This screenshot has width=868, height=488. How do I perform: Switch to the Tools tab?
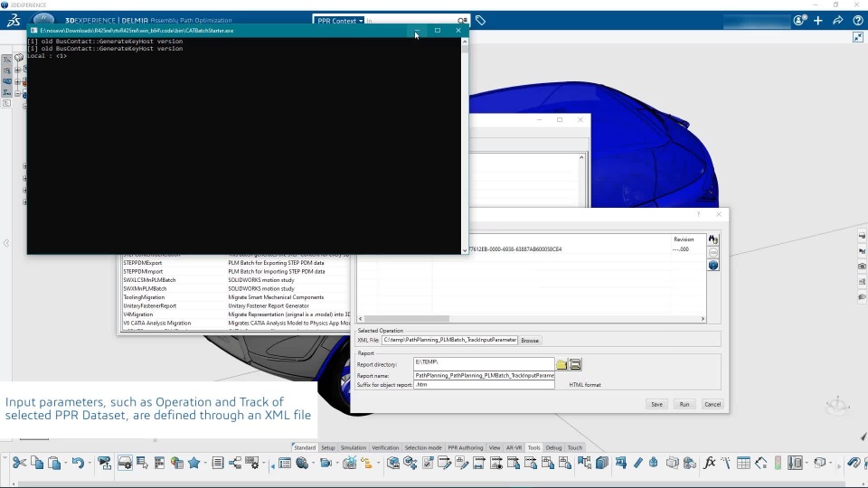pyautogui.click(x=533, y=447)
